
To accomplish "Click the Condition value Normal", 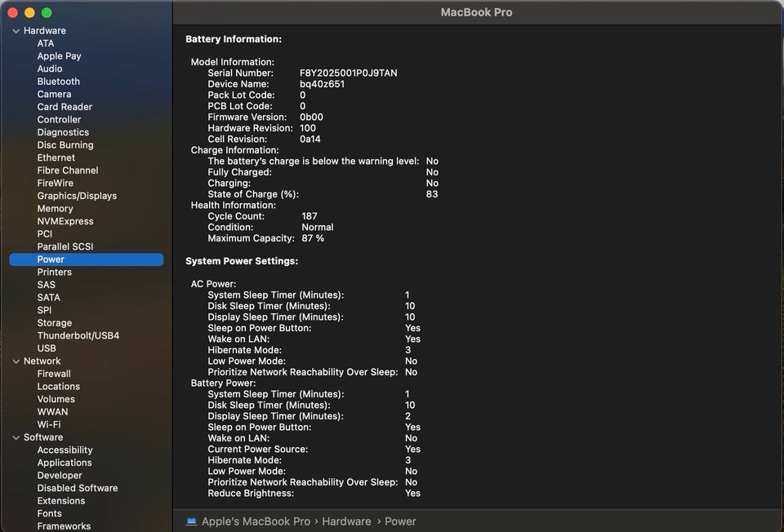I will [318, 228].
